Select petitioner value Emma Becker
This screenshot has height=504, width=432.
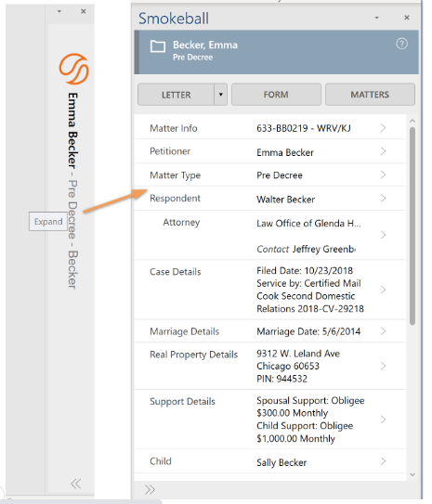point(285,152)
